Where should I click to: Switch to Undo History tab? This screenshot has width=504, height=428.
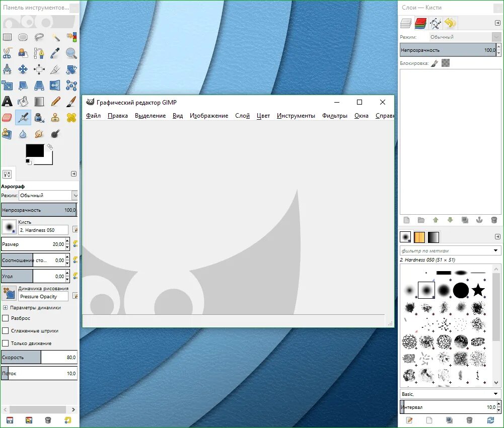pyautogui.click(x=450, y=23)
